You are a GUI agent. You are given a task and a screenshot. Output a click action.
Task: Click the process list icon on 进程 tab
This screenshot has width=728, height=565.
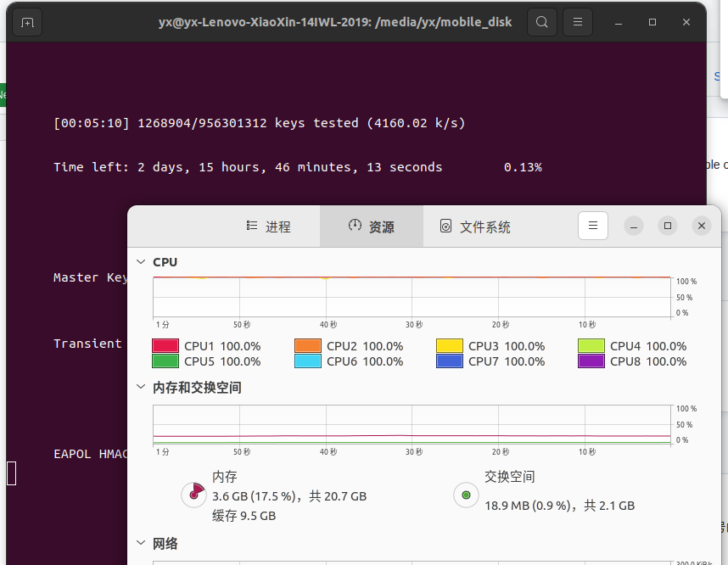[x=252, y=226]
